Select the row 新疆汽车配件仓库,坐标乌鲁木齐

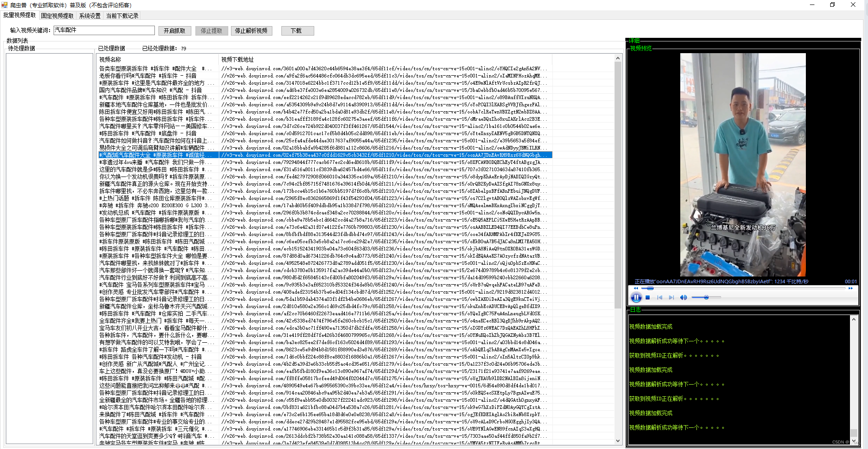tap(325, 306)
